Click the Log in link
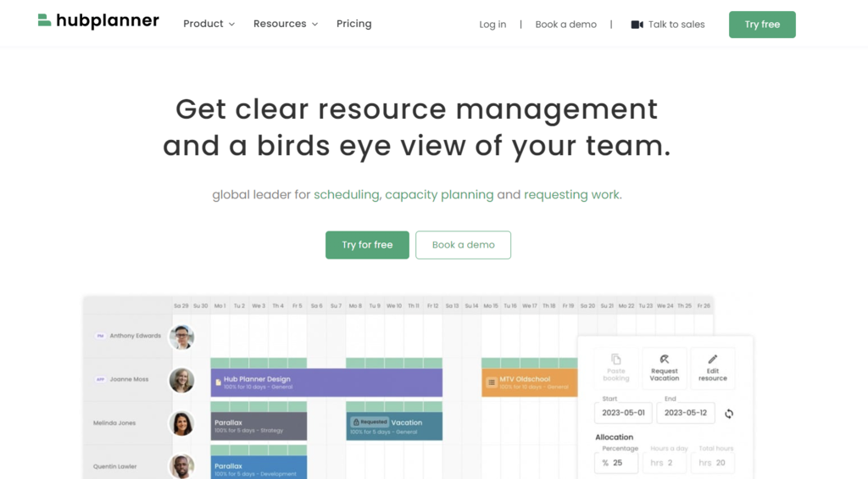 (492, 25)
